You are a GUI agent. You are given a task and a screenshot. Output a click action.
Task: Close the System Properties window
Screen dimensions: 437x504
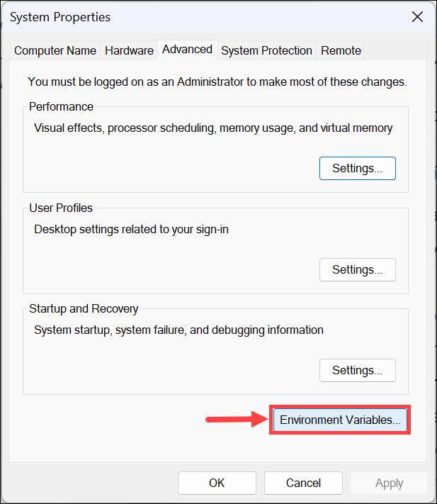pyautogui.click(x=416, y=17)
